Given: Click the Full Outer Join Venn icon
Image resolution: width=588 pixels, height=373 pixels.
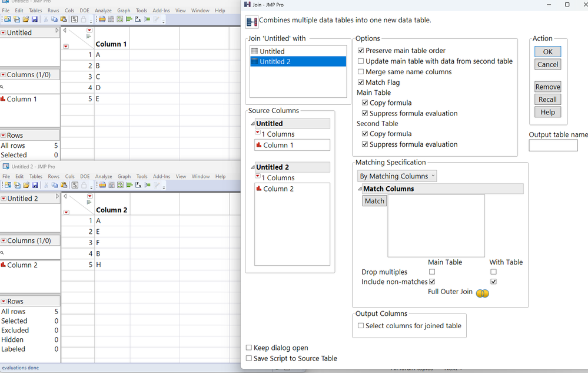Looking at the screenshot, I should point(482,293).
